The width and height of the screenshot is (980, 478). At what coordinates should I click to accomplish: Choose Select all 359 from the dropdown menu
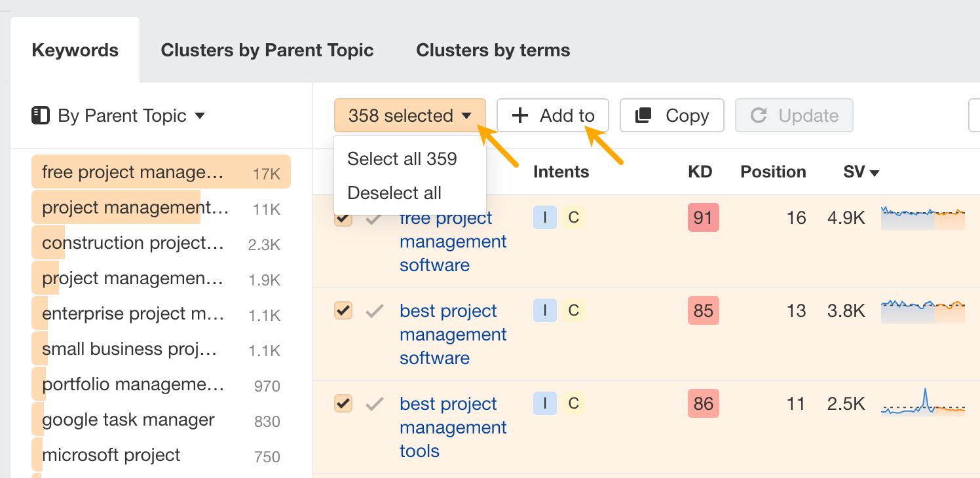[402, 158]
